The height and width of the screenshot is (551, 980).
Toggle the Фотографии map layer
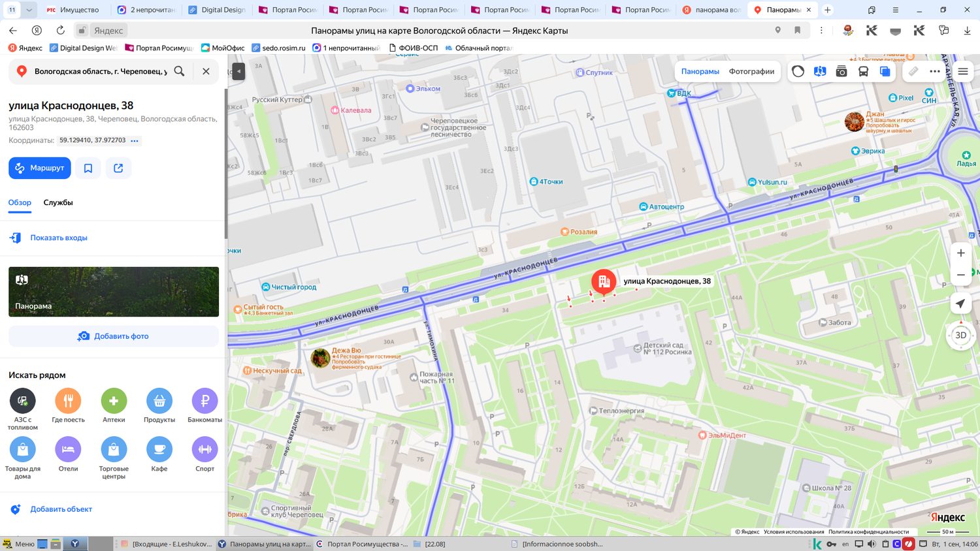click(x=751, y=72)
